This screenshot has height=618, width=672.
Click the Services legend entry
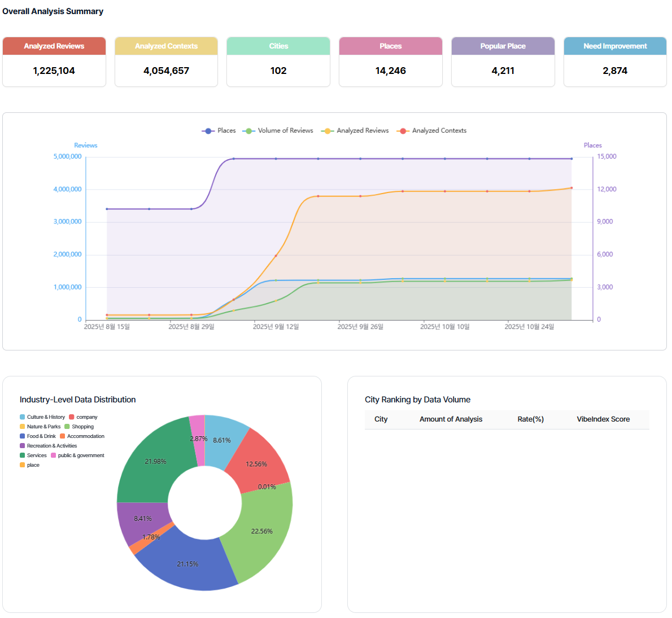33,455
